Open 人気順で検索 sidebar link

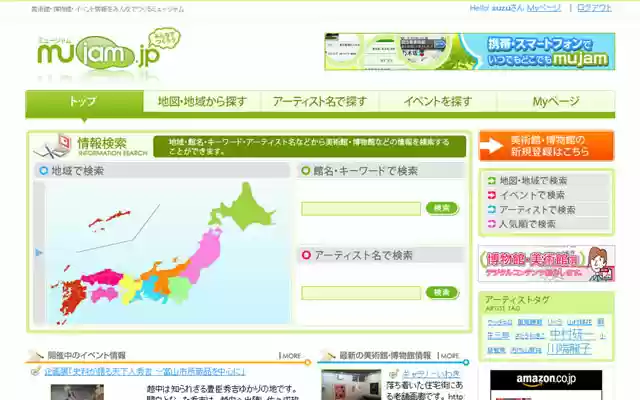tap(527, 224)
